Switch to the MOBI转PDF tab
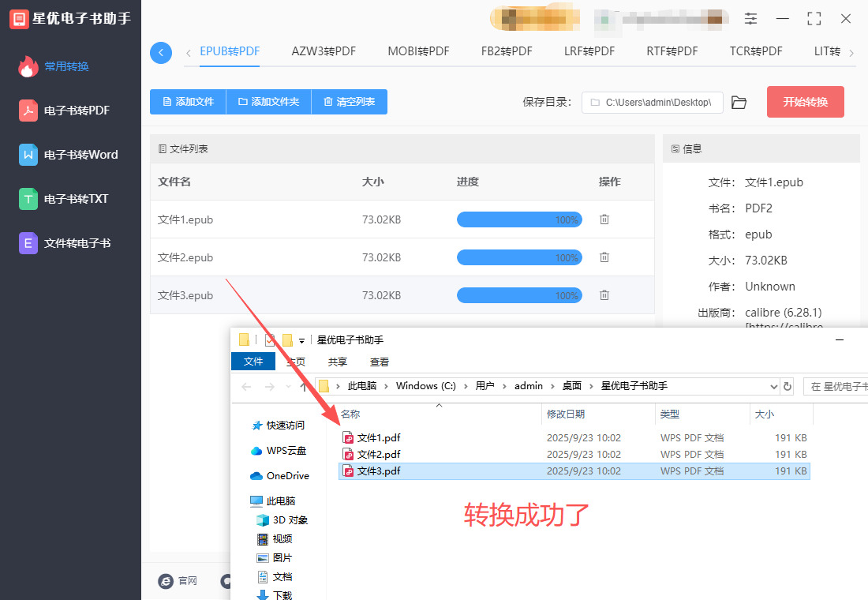The image size is (868, 600). coord(418,51)
